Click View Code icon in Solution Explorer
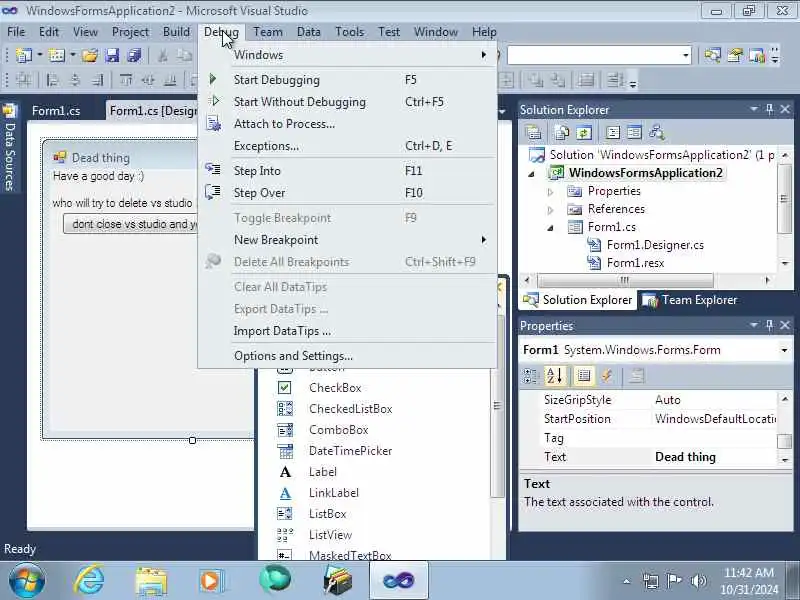 click(612, 133)
